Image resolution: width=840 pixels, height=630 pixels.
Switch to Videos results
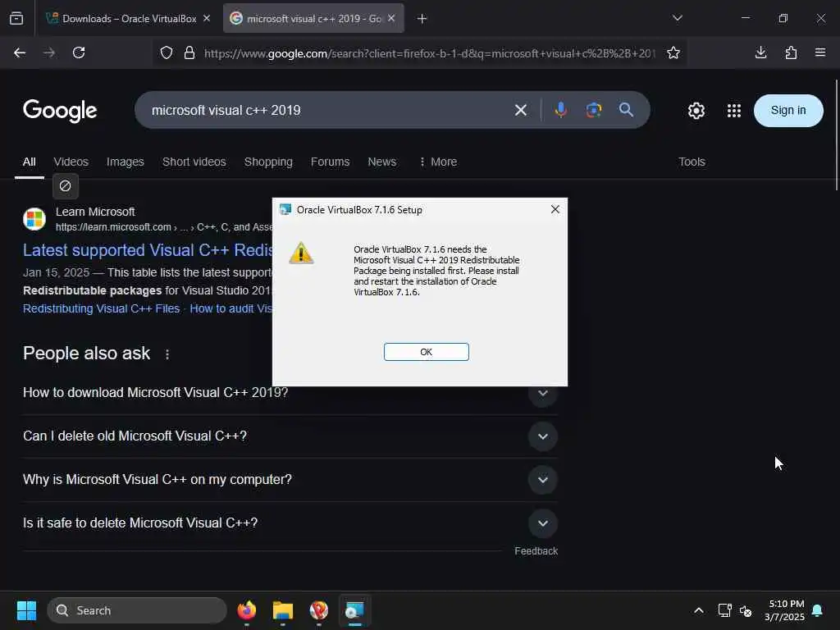click(71, 162)
